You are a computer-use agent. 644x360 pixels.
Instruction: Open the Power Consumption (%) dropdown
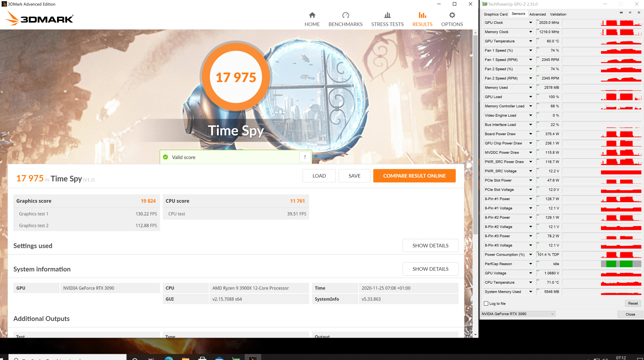531,255
